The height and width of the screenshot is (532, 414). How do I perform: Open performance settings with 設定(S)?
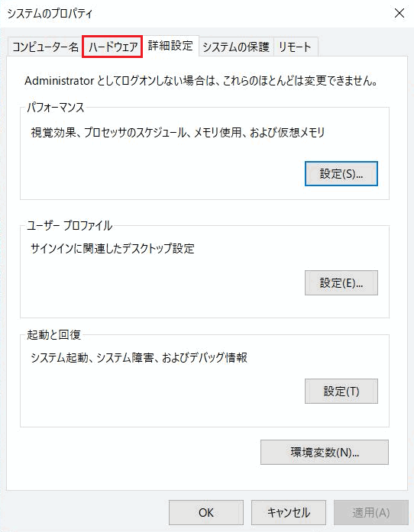point(341,174)
